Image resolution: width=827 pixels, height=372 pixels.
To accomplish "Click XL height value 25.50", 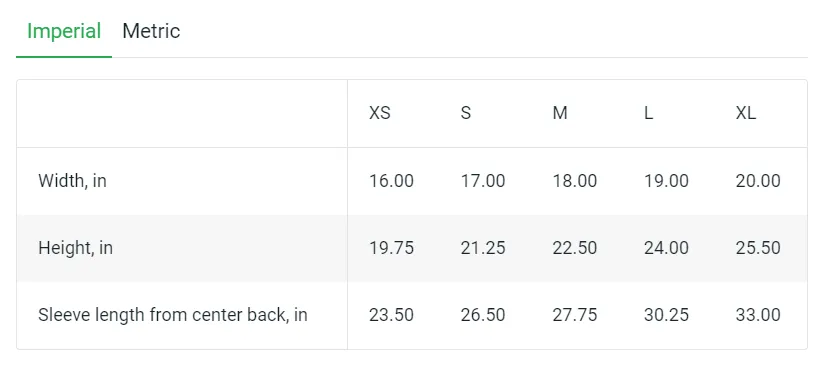I will [758, 248].
